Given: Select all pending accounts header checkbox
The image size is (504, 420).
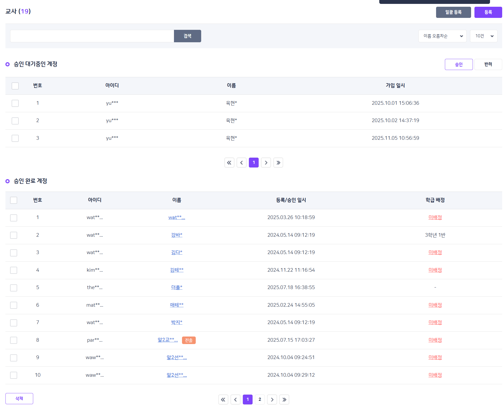Looking at the screenshot, I should click(15, 86).
